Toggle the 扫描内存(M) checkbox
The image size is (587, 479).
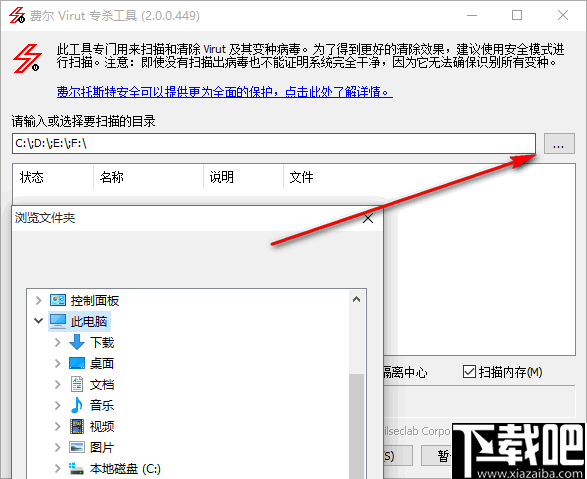[x=469, y=372]
